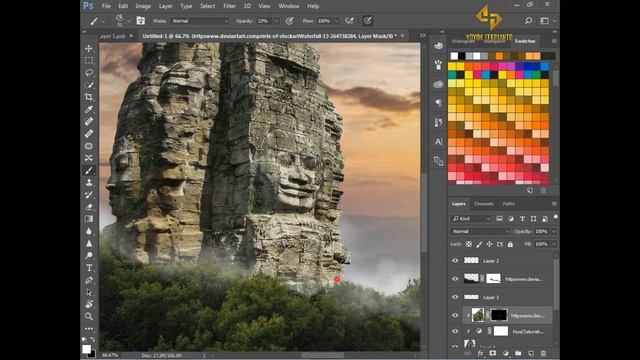This screenshot has width=640, height=360.
Task: Open the Edit Toolbar ellipsis
Action: pos(89,328)
